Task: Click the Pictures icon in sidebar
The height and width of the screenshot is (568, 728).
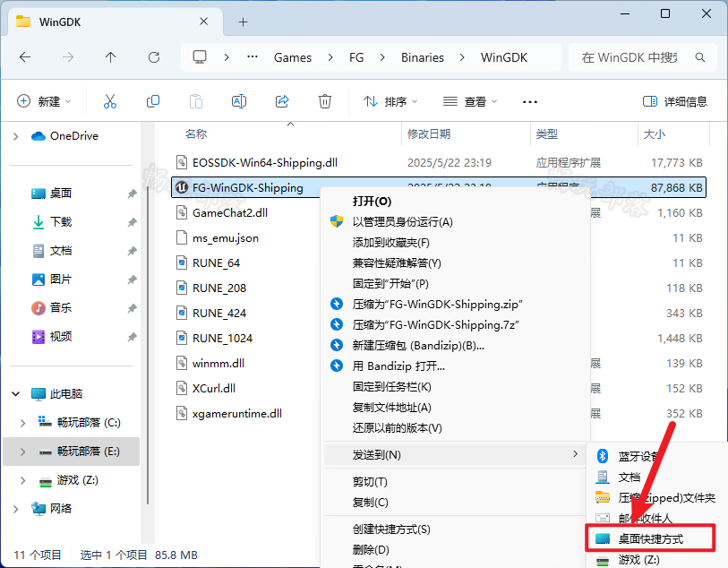Action: click(x=39, y=280)
